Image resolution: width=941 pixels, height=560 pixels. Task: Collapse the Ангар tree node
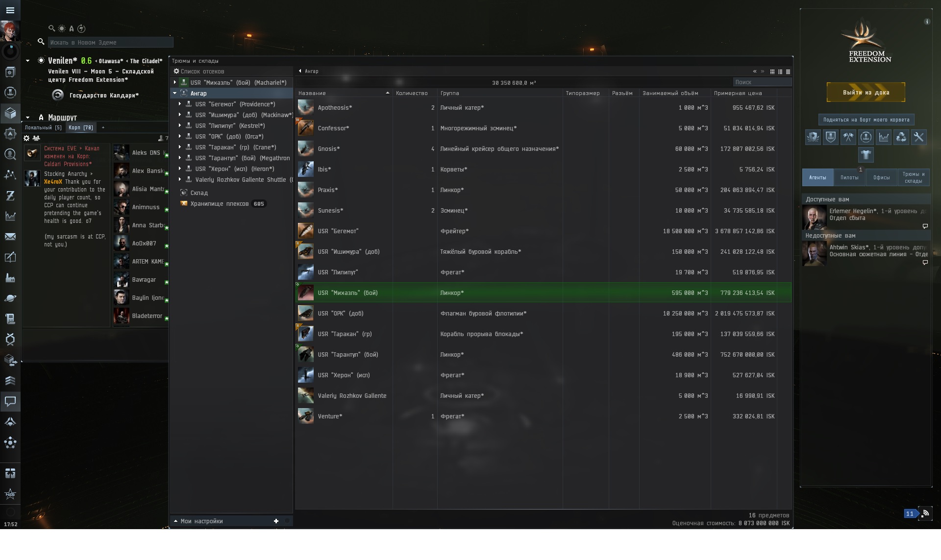pyautogui.click(x=175, y=93)
